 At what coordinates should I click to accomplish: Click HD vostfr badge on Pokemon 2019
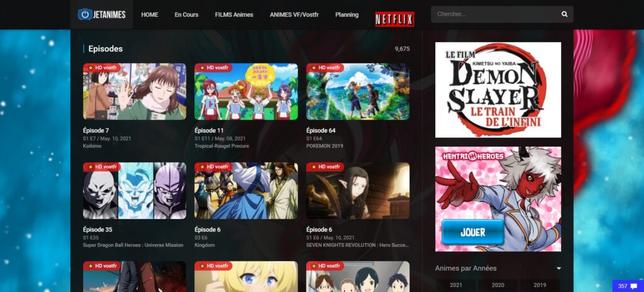tap(325, 68)
